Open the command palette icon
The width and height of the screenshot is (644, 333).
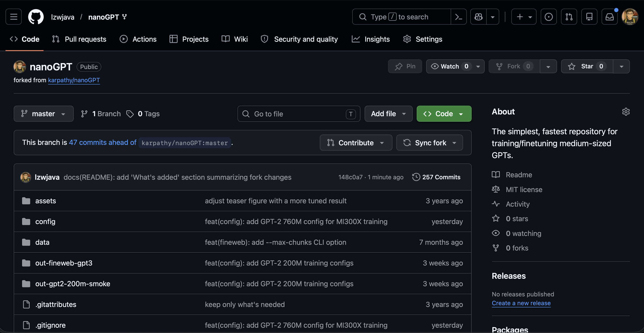pyautogui.click(x=458, y=17)
